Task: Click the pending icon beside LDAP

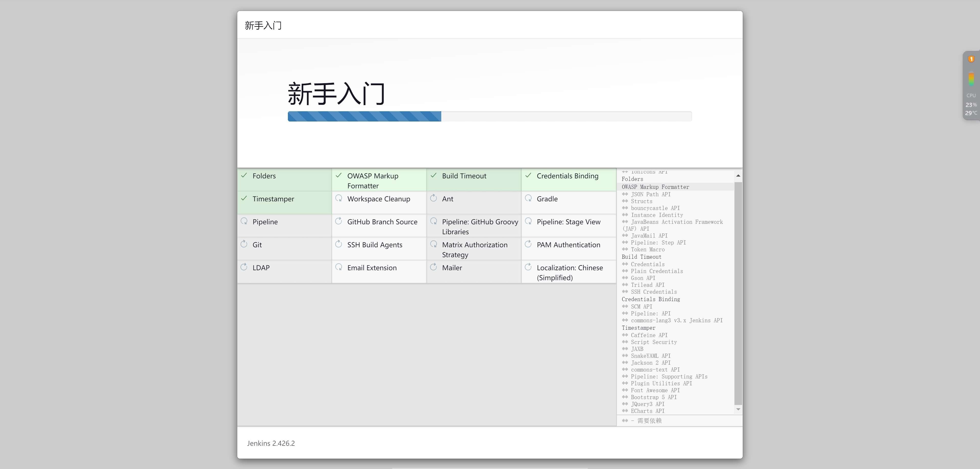Action: pos(244,267)
